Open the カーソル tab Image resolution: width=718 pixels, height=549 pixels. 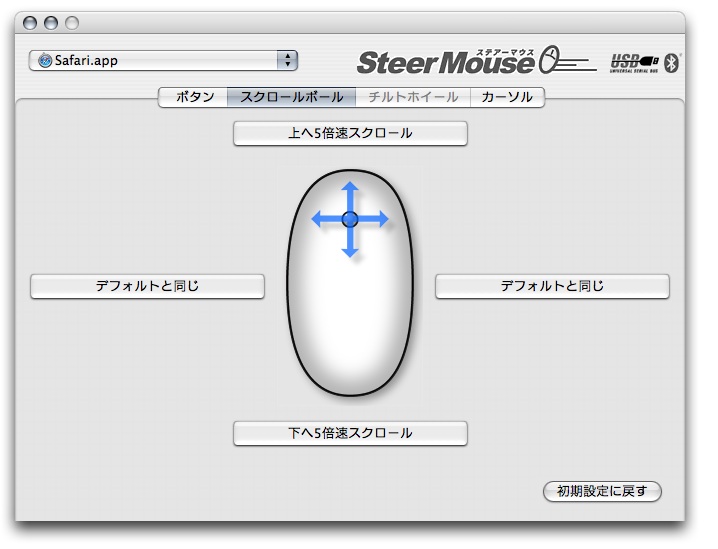pyautogui.click(x=507, y=97)
